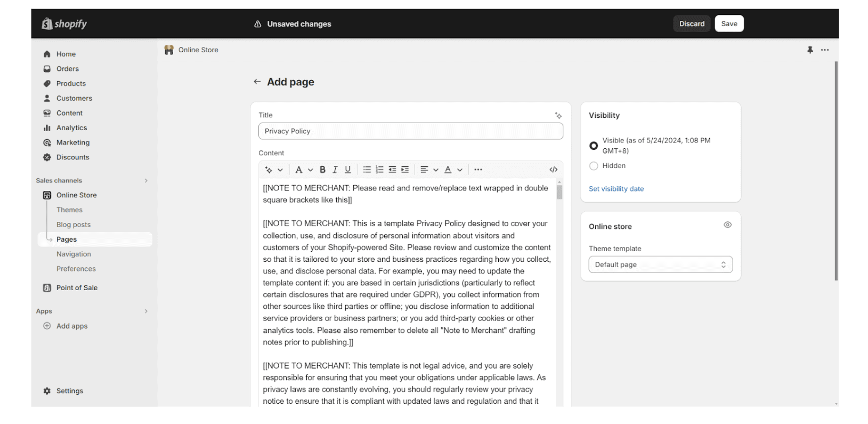Image resolution: width=868 pixels, height=424 pixels.
Task: Toggle italic formatting
Action: pyautogui.click(x=335, y=170)
